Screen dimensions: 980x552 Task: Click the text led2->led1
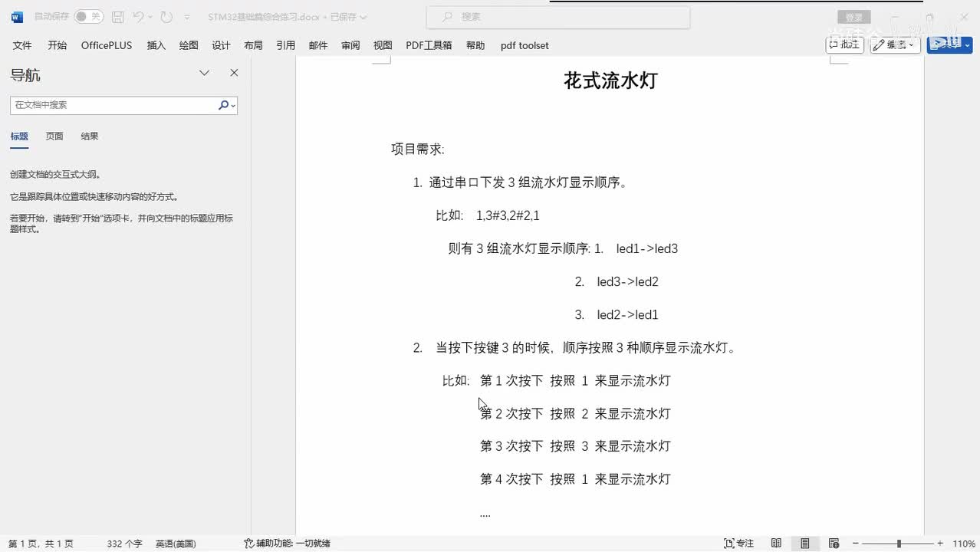point(628,315)
